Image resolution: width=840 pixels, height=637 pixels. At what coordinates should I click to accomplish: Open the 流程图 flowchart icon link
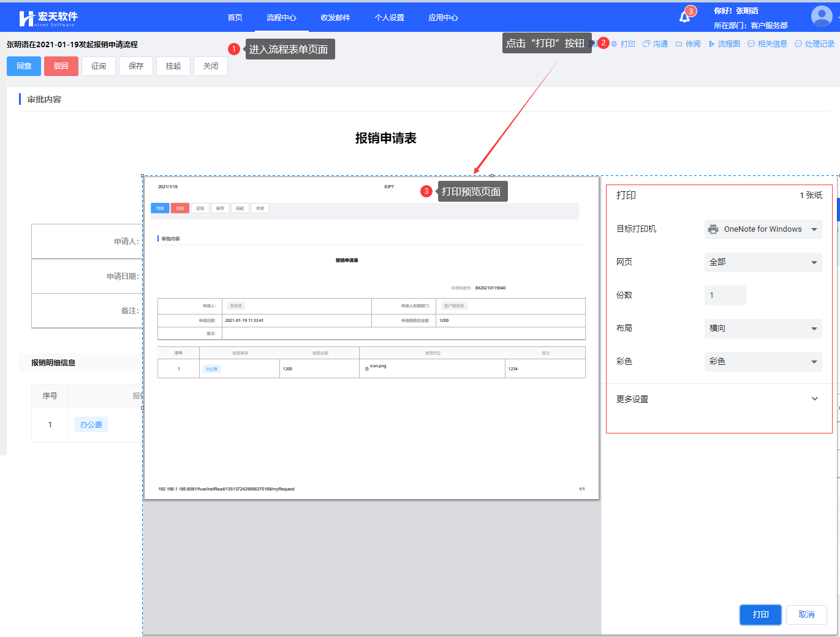pyautogui.click(x=724, y=44)
